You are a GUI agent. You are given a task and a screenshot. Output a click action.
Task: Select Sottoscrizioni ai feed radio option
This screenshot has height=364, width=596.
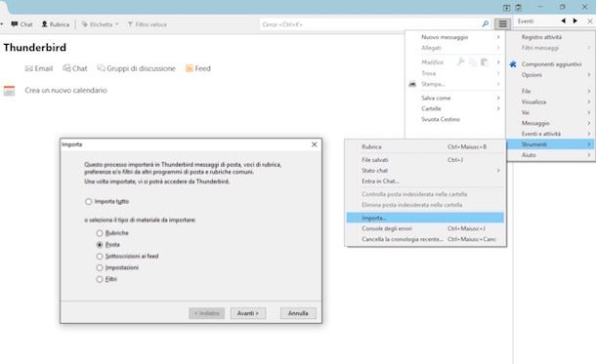[100, 257]
